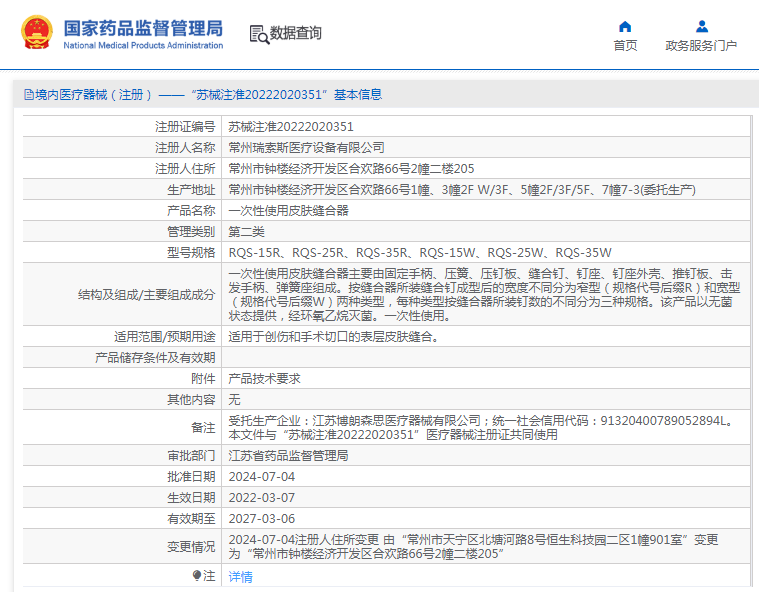
Task: Select the 无 value in 其他内容 row
Action: click(234, 399)
